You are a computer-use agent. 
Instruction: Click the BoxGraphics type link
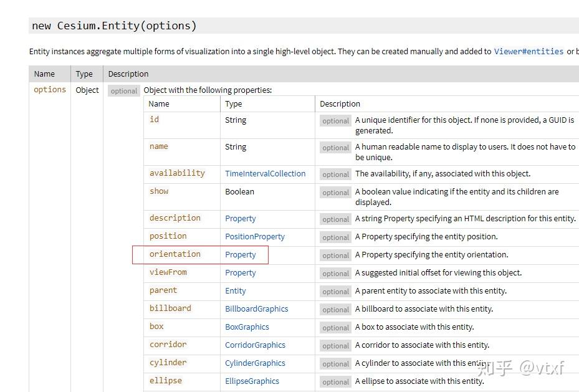(247, 327)
